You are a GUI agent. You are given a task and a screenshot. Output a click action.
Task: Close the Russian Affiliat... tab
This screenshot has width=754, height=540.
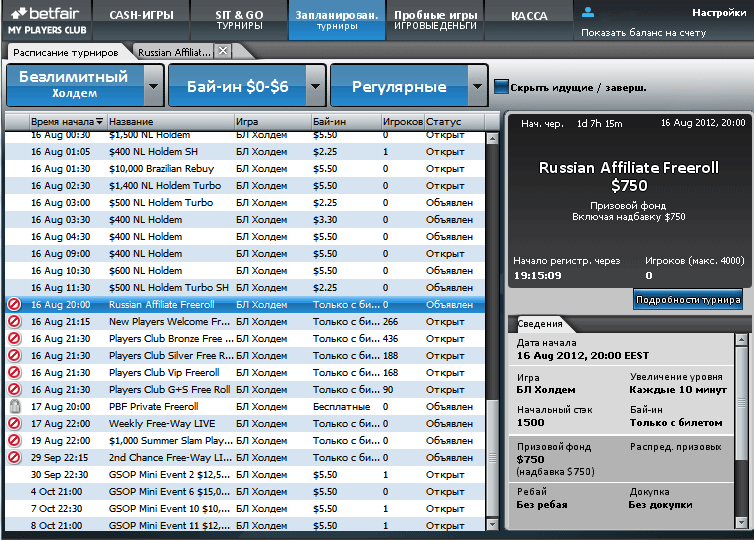coord(223,51)
